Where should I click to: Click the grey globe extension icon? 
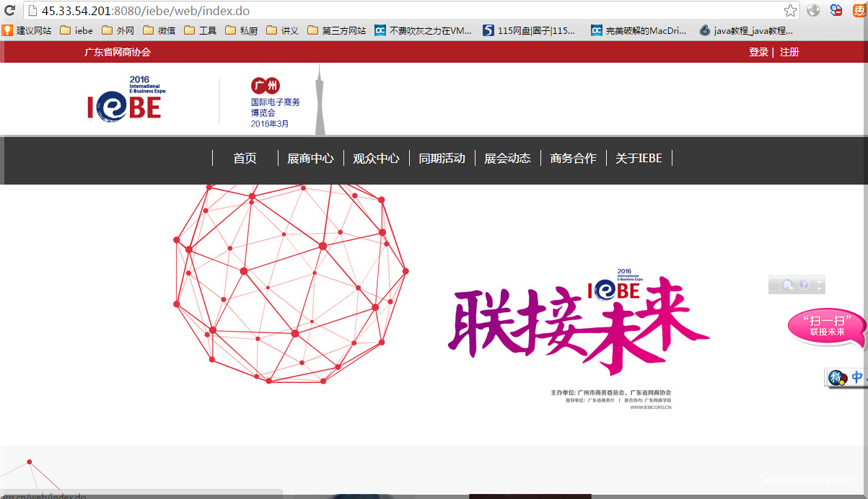813,11
